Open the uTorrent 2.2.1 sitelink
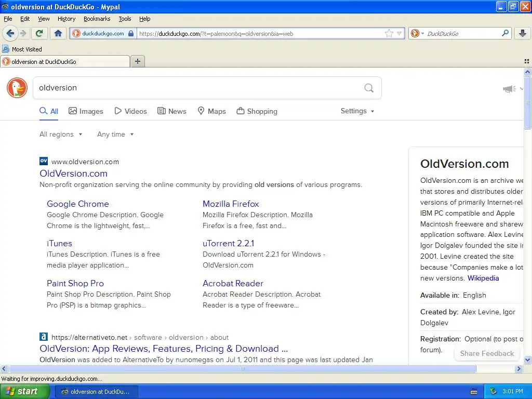The height and width of the screenshot is (399, 532). pyautogui.click(x=229, y=244)
